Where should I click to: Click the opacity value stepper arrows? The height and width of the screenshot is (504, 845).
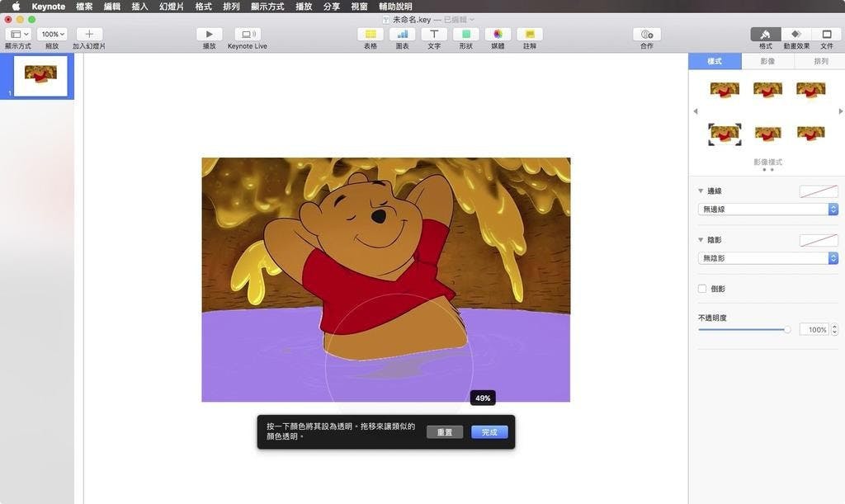(x=835, y=330)
